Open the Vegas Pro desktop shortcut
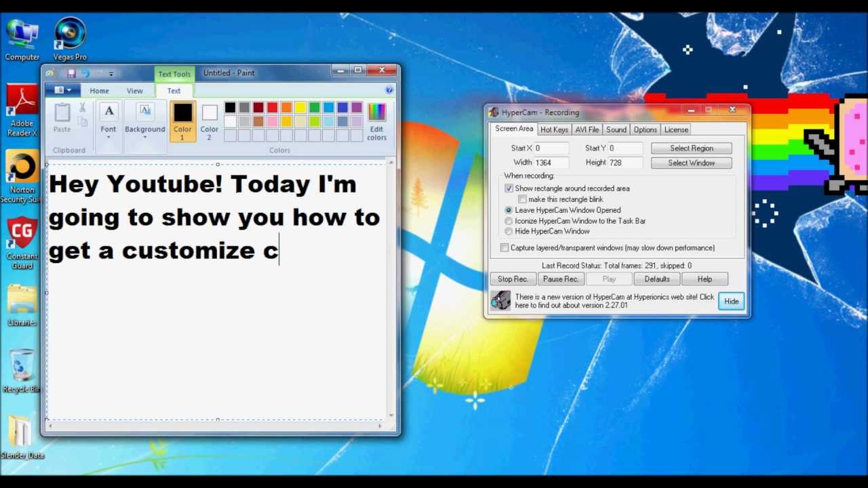Screen dimensions: 868x488 [70, 39]
